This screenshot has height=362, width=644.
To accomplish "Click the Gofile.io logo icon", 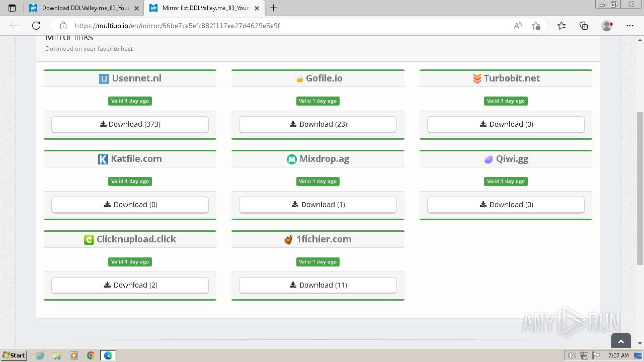I will tap(299, 79).
